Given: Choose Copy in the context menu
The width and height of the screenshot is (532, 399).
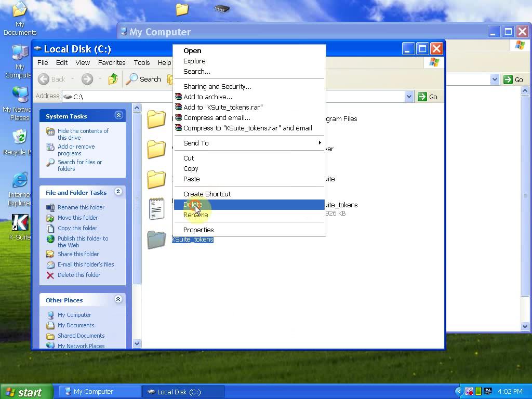Looking at the screenshot, I should pos(249,169).
